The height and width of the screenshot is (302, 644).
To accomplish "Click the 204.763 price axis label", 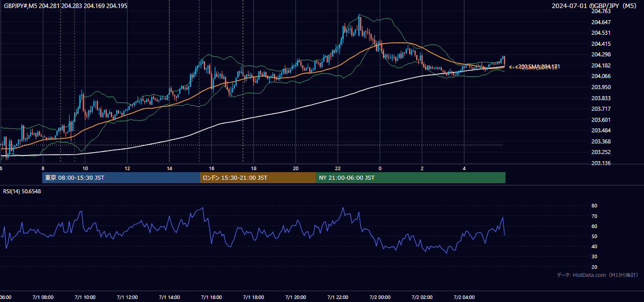I will coord(601,11).
